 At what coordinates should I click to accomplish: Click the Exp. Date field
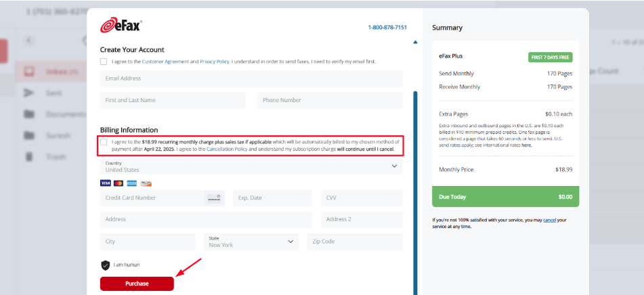point(272,198)
